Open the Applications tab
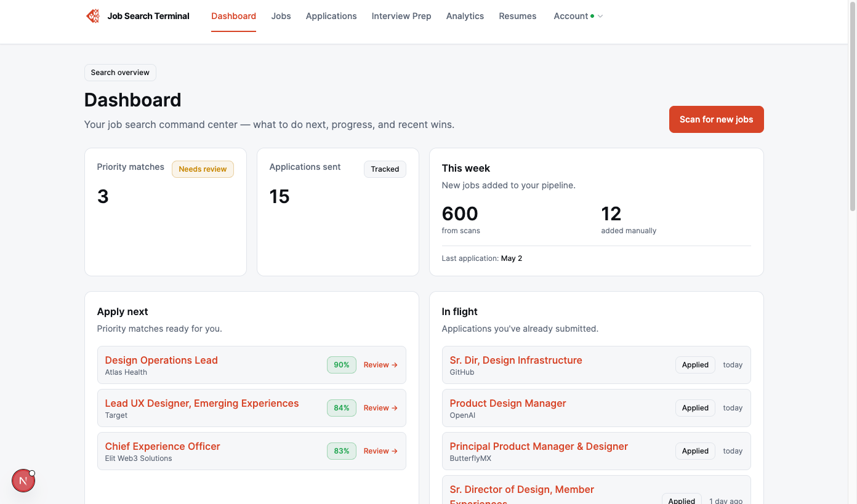857x504 pixels. click(x=331, y=16)
